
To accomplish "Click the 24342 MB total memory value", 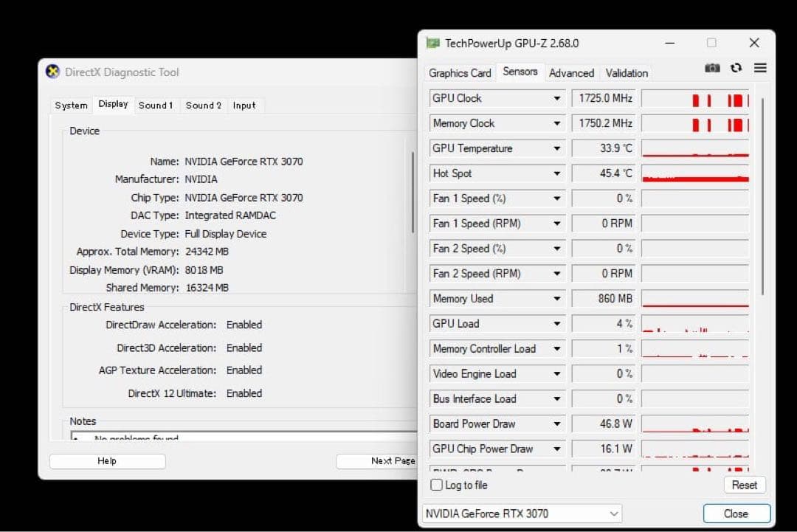I will 207,252.
